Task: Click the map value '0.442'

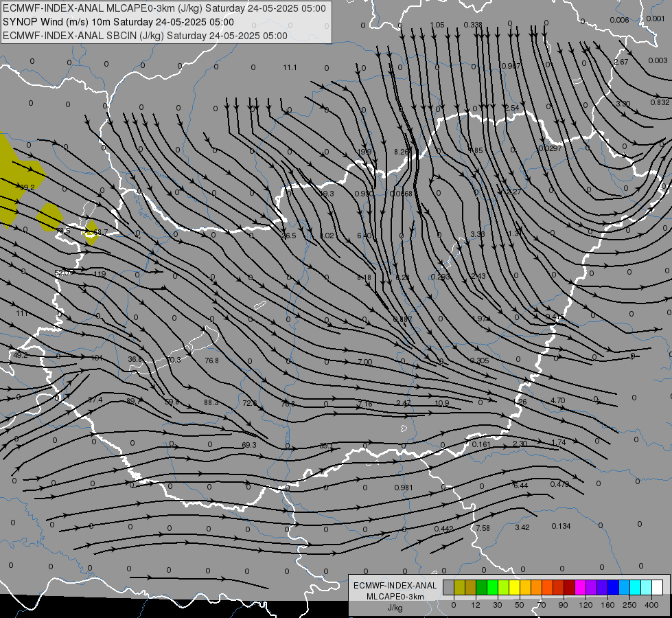Action: tap(443, 529)
